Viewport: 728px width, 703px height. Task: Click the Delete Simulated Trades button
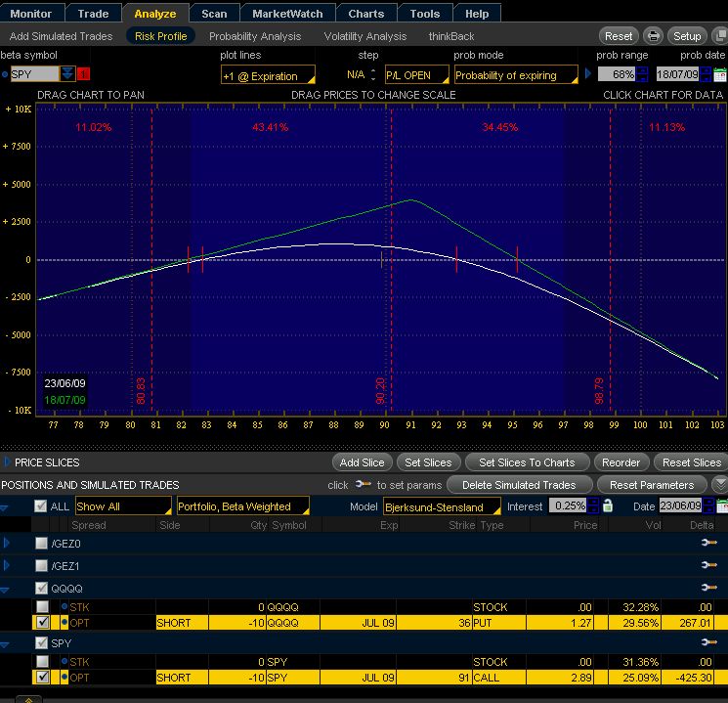(x=519, y=485)
